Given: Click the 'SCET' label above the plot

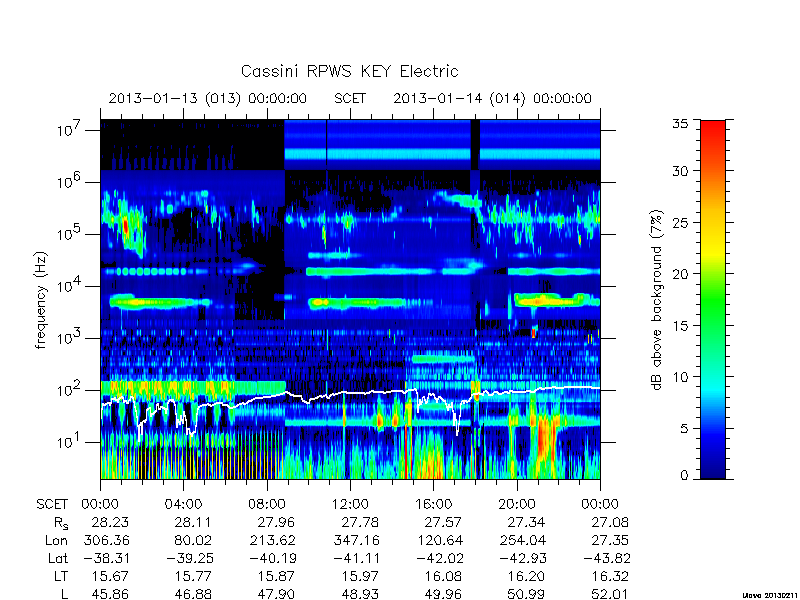Looking at the screenshot, I should [350, 98].
